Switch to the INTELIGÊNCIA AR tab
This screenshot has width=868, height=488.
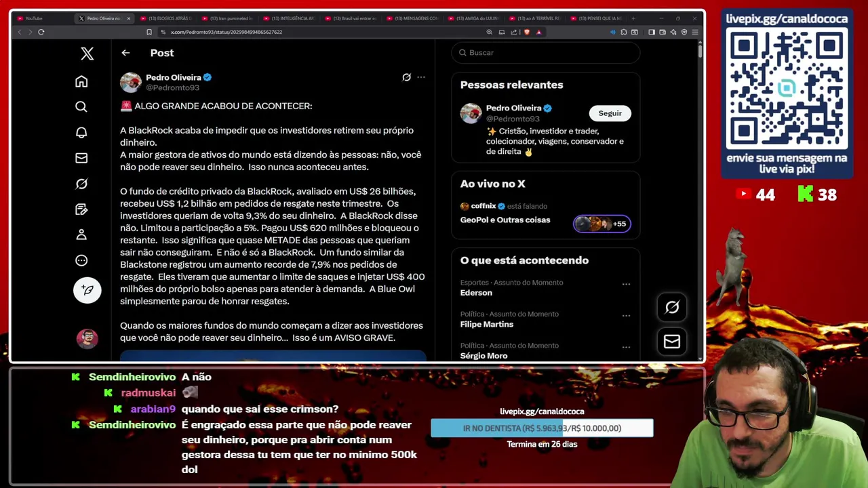point(290,18)
